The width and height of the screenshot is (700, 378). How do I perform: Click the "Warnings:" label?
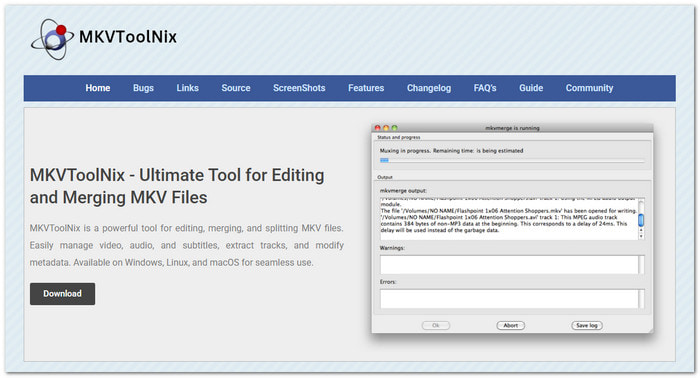coord(392,248)
